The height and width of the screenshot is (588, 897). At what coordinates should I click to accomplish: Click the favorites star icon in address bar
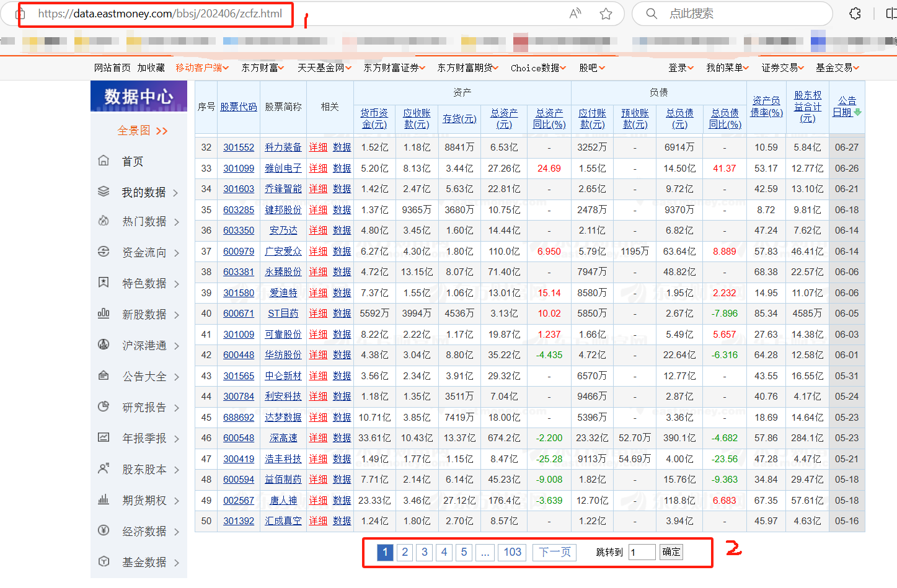tap(606, 14)
